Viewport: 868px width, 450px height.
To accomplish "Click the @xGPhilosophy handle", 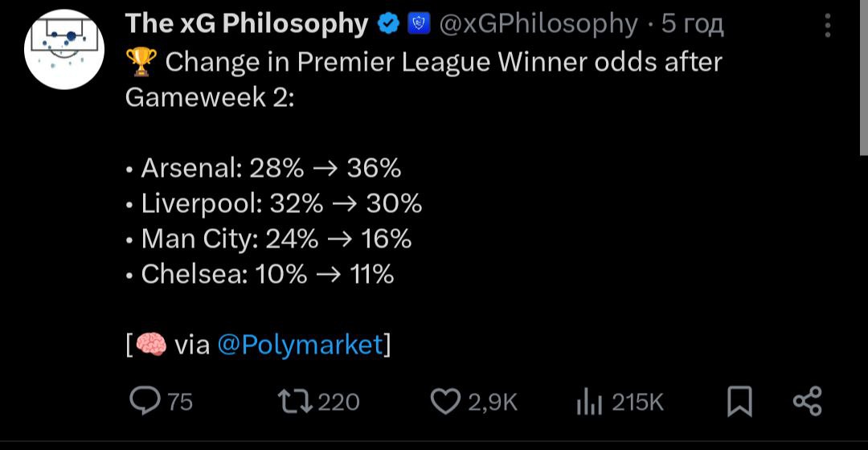I will click(538, 25).
